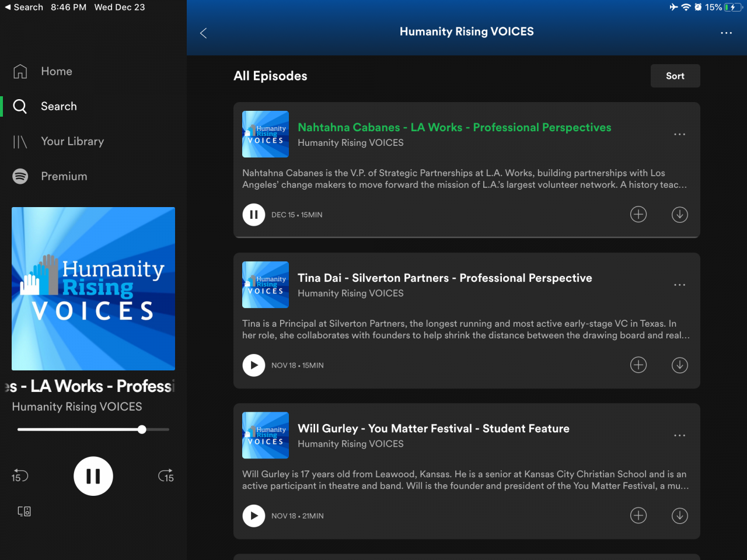The image size is (747, 560).
Task: Add Nahtahna Cabanes episode to library
Action: [x=638, y=215]
